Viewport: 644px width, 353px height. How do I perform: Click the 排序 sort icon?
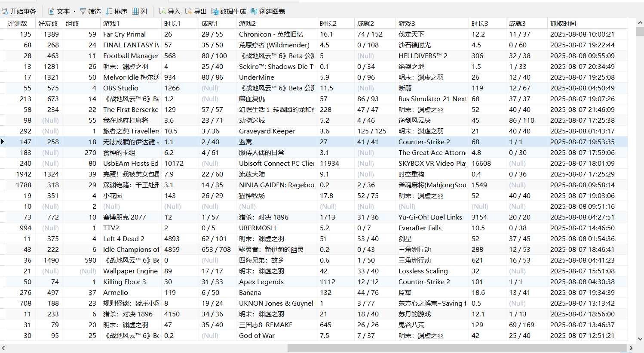pyautogui.click(x=109, y=11)
